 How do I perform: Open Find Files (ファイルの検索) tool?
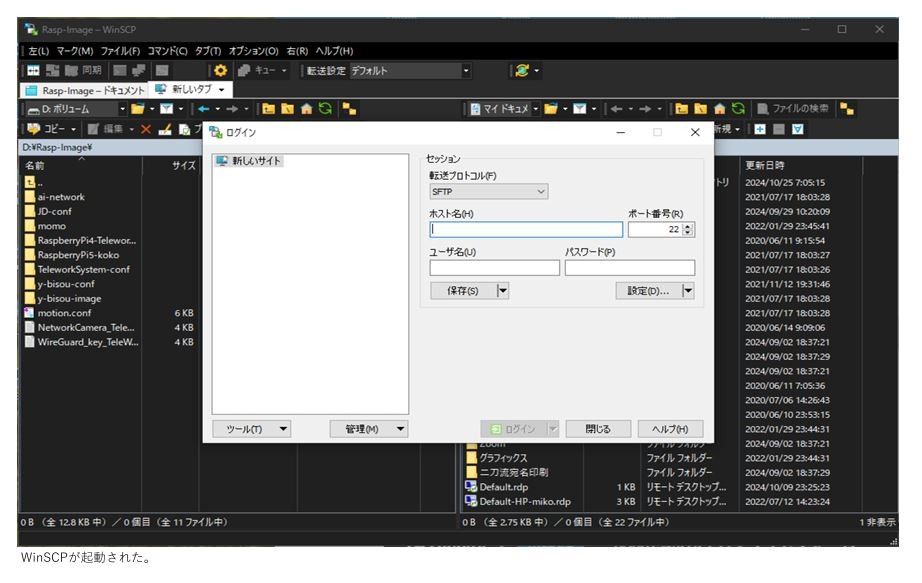tap(792, 109)
